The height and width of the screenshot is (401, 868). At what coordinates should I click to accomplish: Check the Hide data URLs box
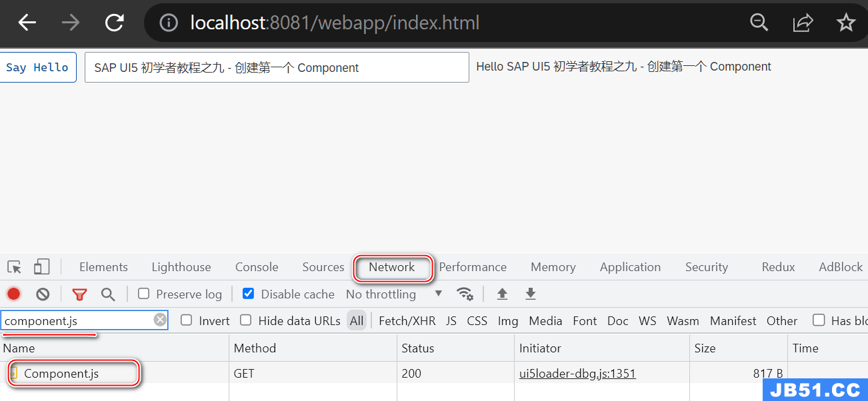245,320
